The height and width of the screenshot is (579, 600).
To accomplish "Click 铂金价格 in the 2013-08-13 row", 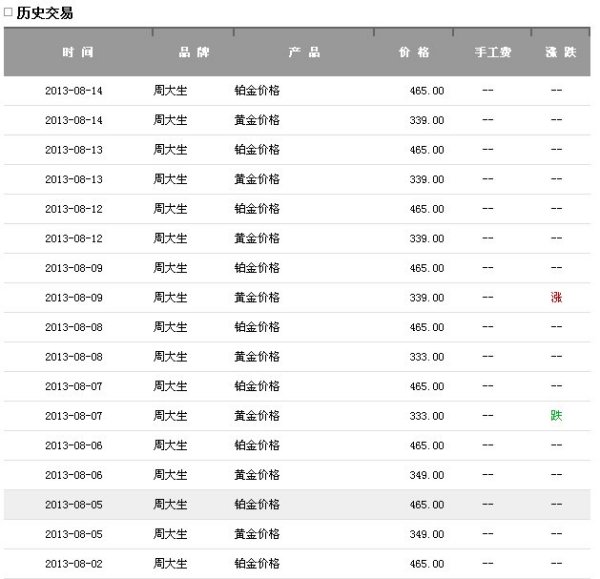I will coord(257,150).
